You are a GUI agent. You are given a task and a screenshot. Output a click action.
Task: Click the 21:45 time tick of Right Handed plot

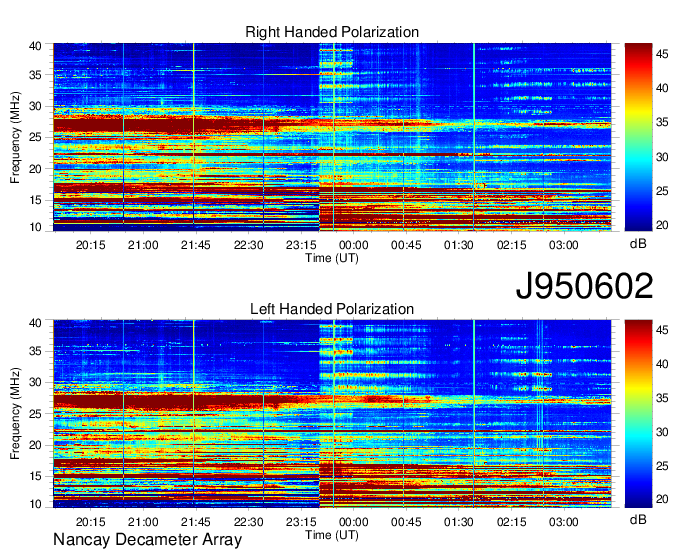click(x=196, y=245)
